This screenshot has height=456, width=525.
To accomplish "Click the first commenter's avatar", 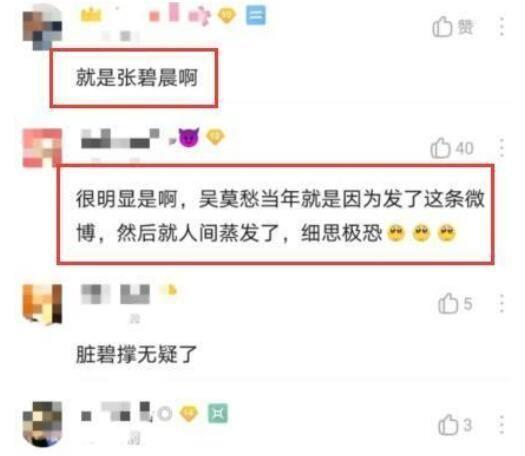I will click(43, 27).
